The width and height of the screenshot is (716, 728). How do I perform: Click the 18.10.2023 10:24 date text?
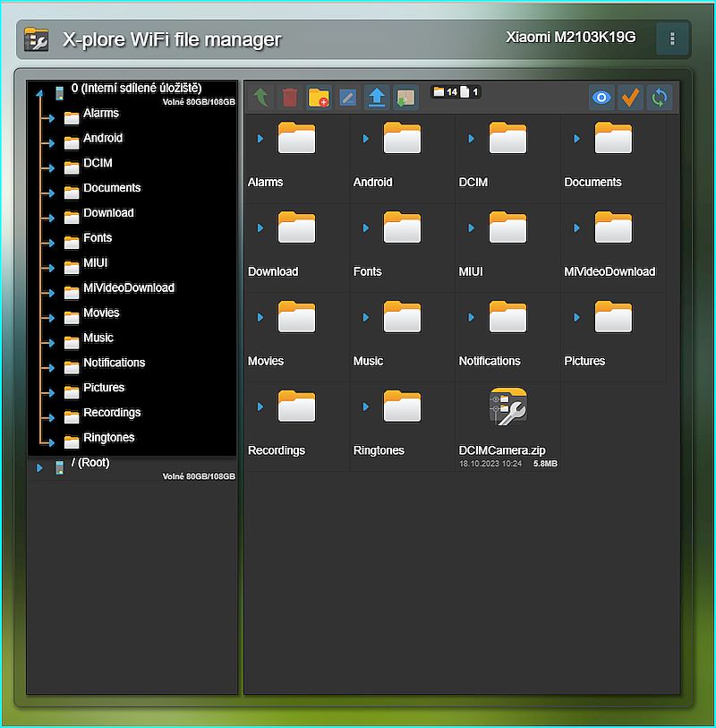click(x=490, y=464)
